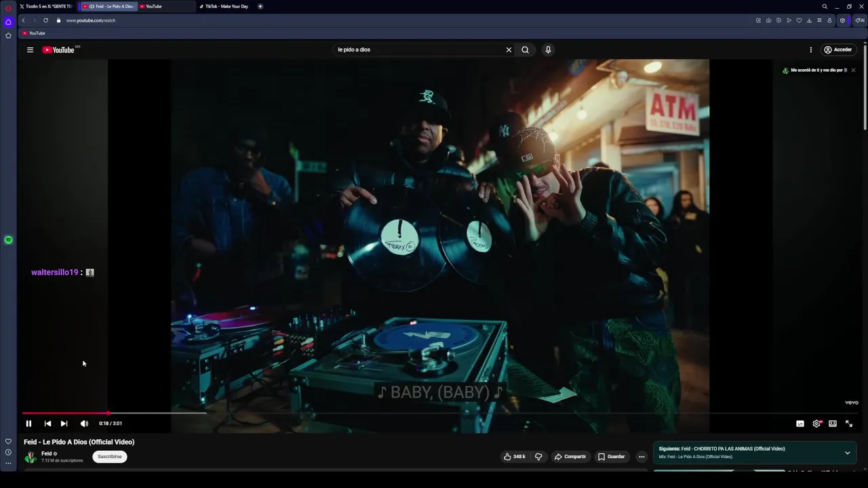Open more actions ellipsis below video
This screenshot has width=868, height=488.
(642, 457)
